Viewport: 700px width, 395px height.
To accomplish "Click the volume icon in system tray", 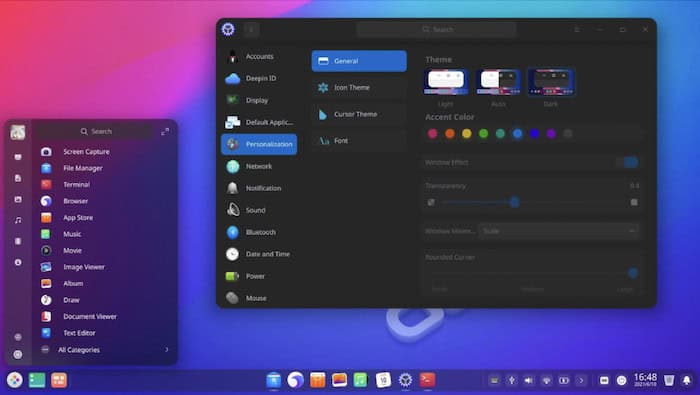I will click(x=529, y=380).
